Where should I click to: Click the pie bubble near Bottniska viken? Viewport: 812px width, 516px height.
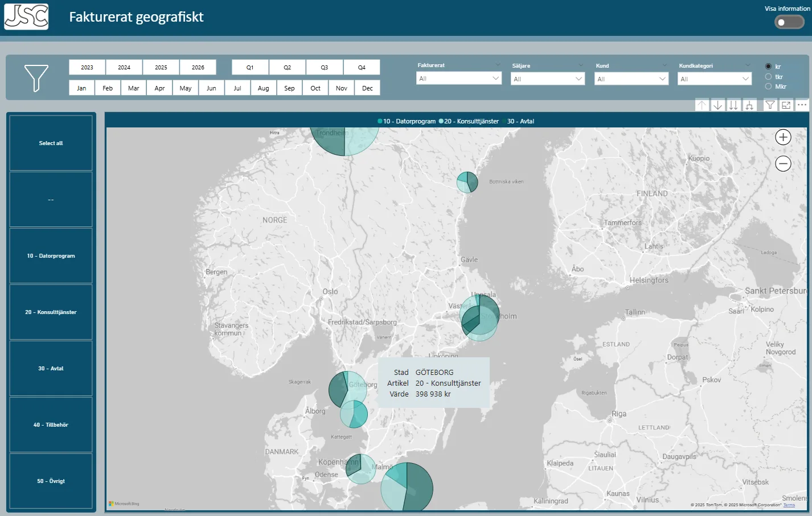467,182
